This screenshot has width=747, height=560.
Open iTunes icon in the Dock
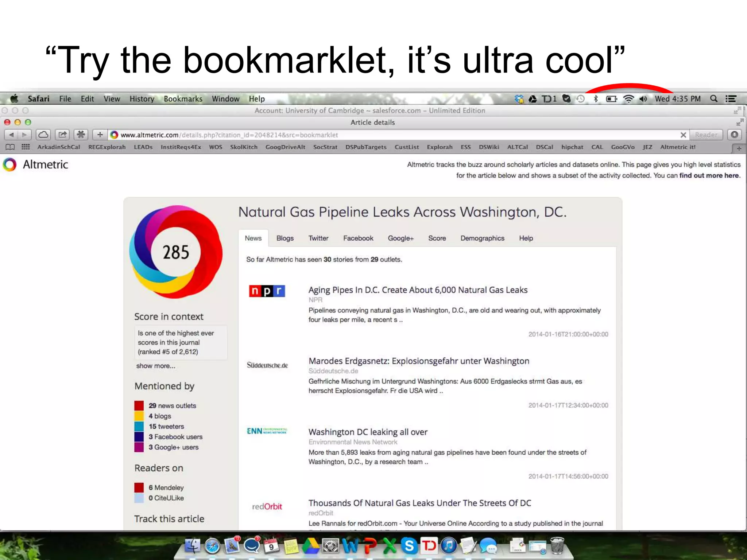pos(449,546)
